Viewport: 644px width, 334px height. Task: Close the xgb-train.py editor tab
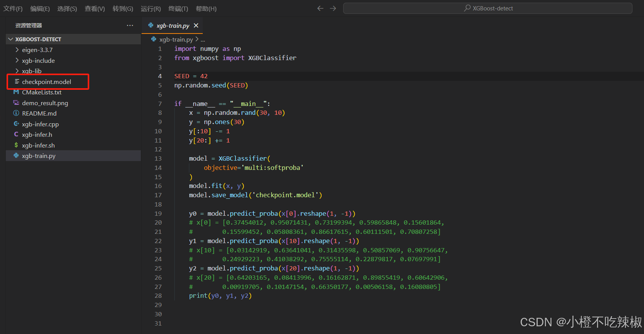coord(196,25)
